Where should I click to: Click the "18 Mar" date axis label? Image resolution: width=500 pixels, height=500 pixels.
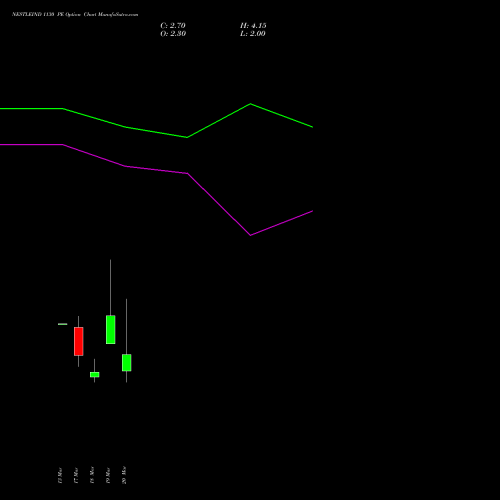[x=92, y=475]
